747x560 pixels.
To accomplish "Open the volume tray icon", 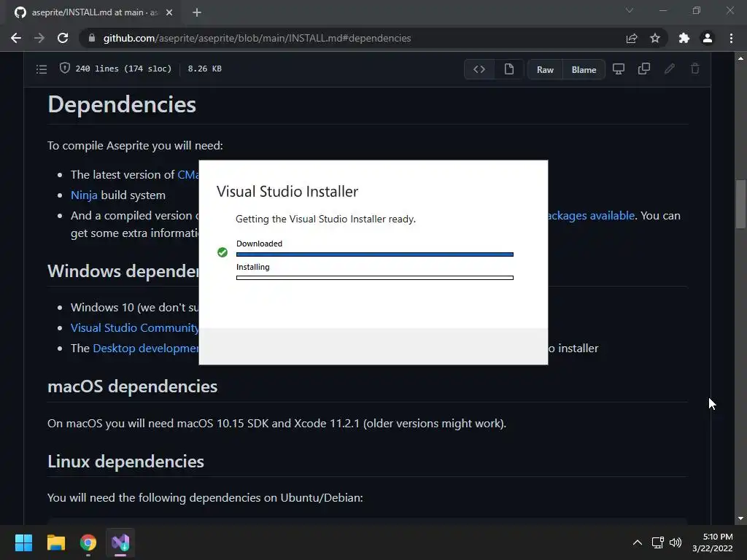I will [676, 542].
